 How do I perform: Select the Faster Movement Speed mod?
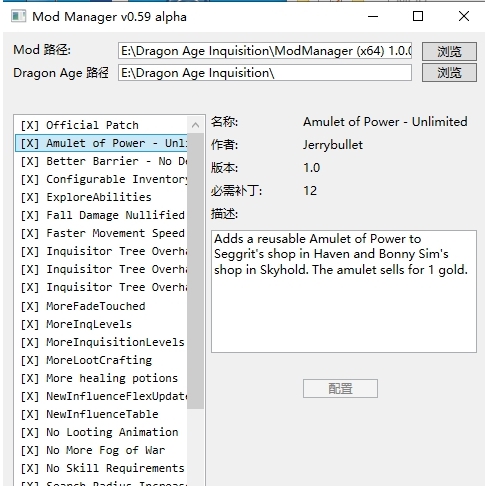102,233
